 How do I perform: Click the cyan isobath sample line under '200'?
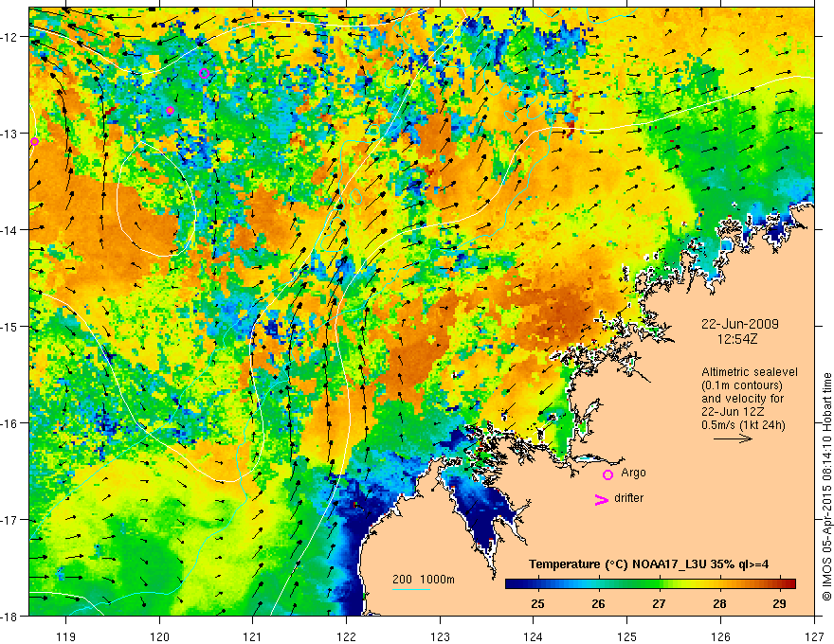coord(411,589)
